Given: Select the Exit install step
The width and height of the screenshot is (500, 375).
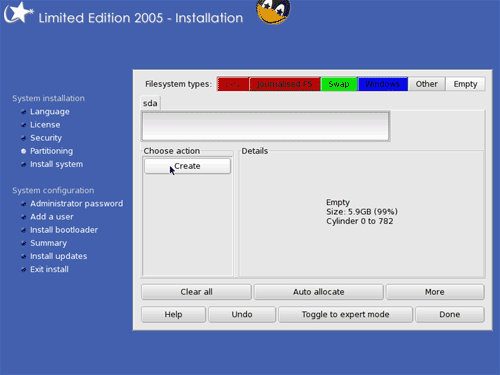Looking at the screenshot, I should pyautogui.click(x=49, y=269).
